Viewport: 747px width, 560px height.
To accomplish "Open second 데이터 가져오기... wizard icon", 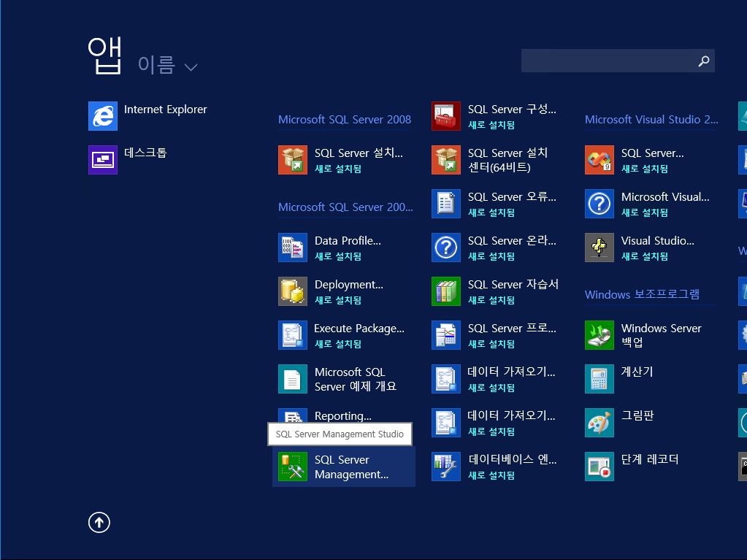I will [446, 423].
